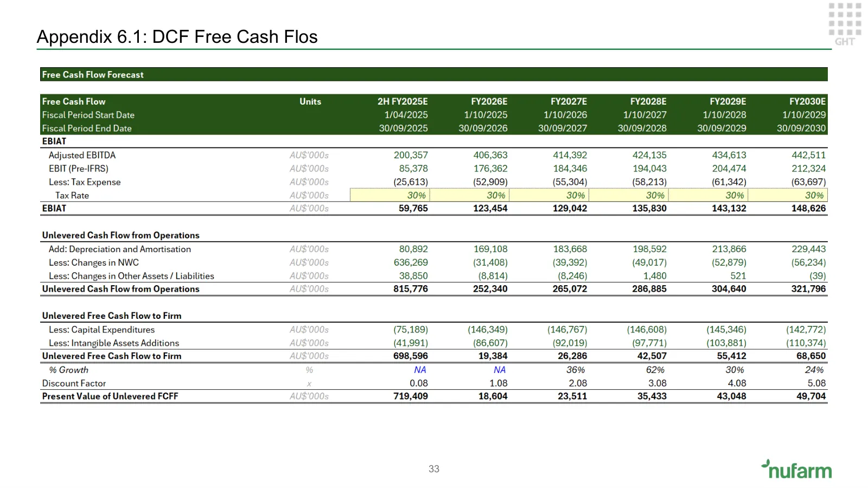Click discount factor '5.08'

click(816, 383)
